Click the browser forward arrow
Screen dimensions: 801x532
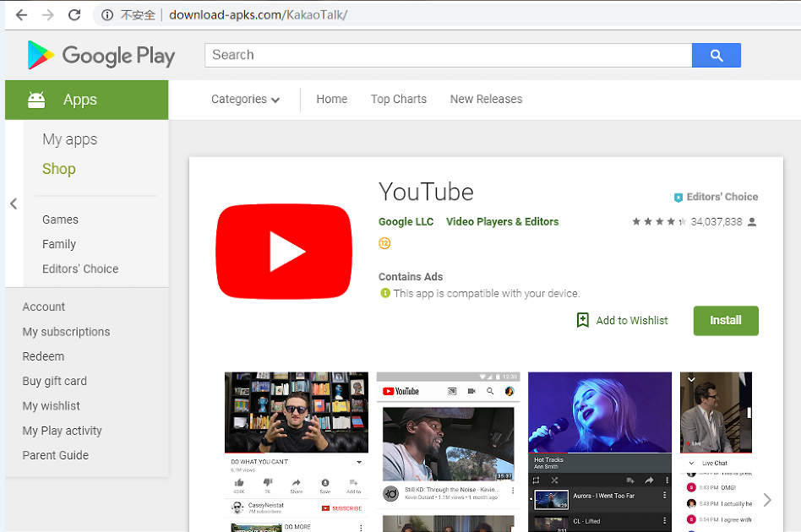pos(48,15)
